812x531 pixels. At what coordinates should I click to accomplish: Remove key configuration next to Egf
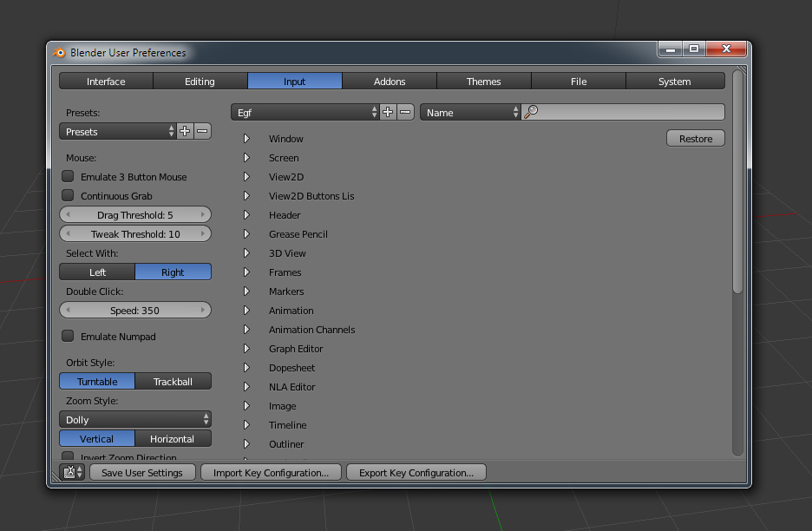[x=405, y=113]
